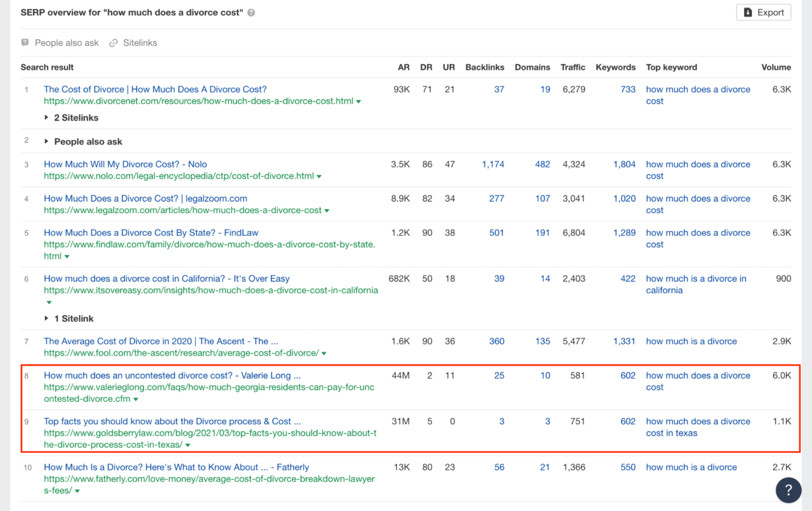Open the legalzoom.com result title
This screenshot has height=511, width=812.
pos(145,198)
